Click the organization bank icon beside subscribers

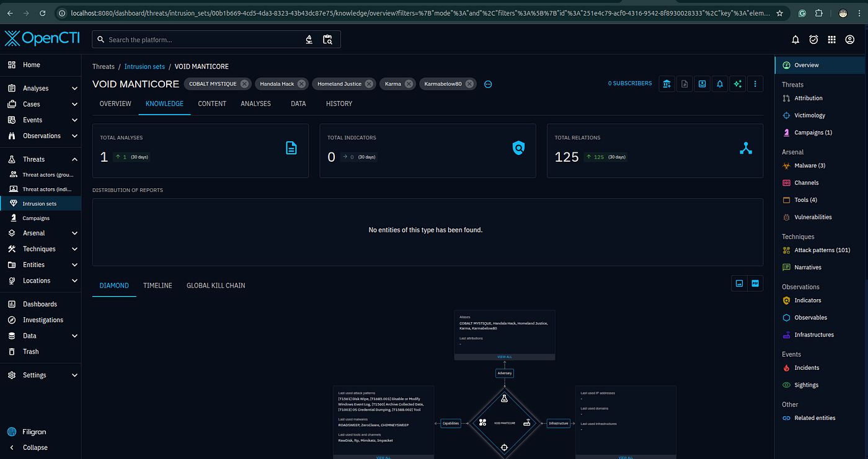(x=666, y=84)
